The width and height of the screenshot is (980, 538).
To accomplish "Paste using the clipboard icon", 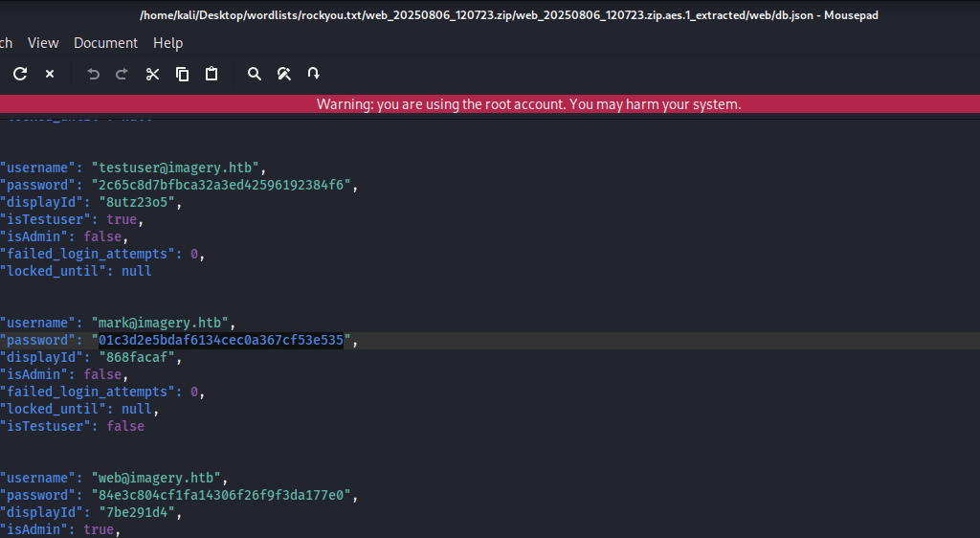I will [212, 74].
